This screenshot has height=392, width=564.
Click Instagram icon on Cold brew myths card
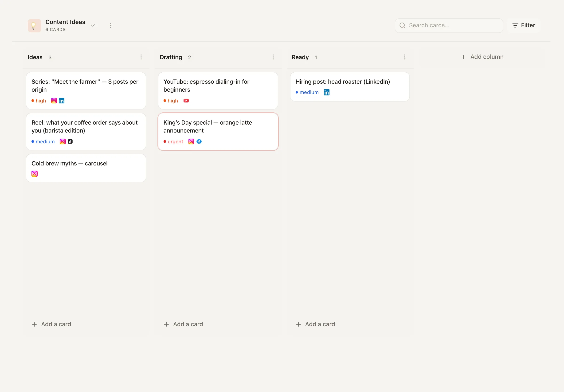tap(35, 174)
